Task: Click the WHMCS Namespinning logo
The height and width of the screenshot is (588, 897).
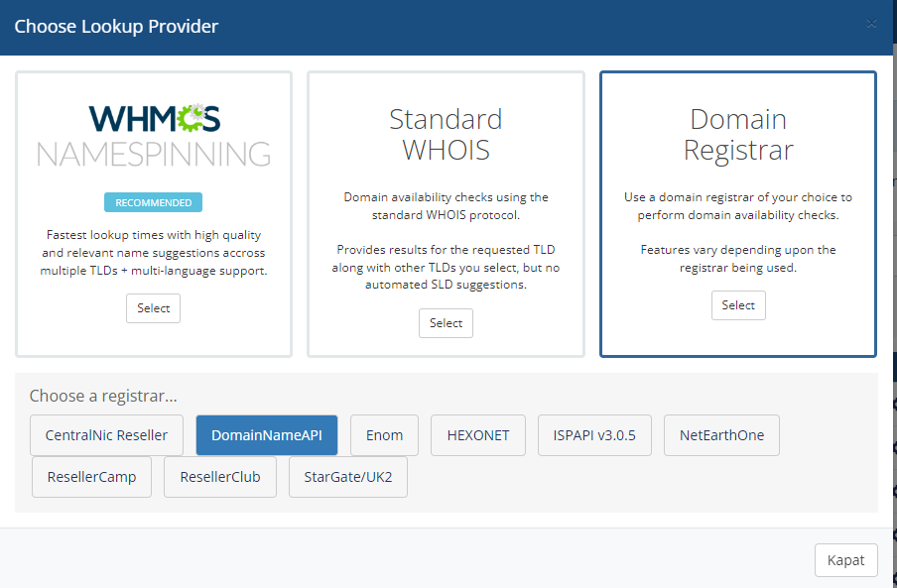Action: pyautogui.click(x=154, y=136)
